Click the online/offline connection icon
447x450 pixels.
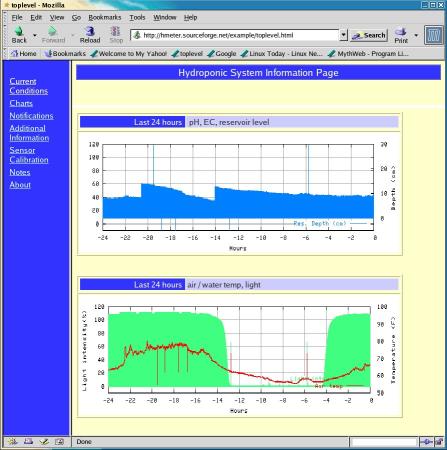(x=426, y=442)
